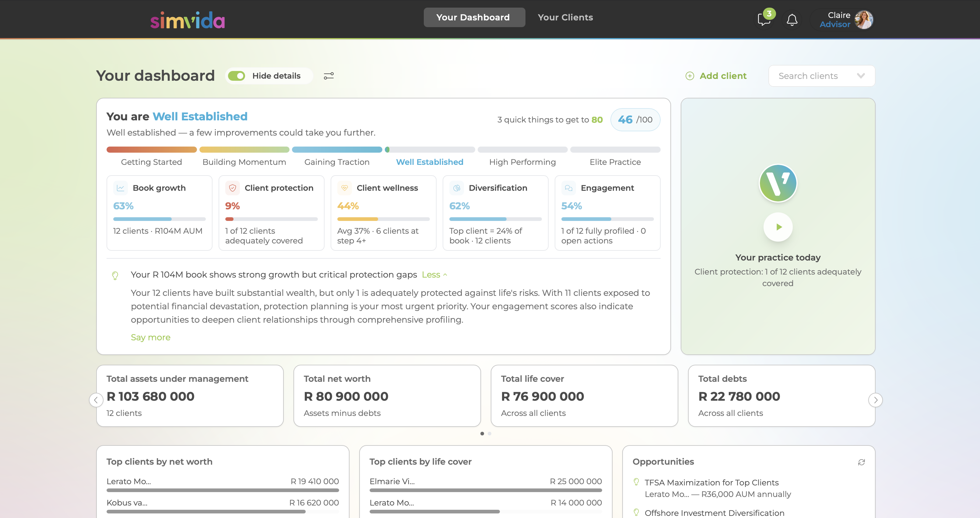Click '3 quick things to get to 80'
Image resolution: width=980 pixels, height=518 pixels.
550,119
